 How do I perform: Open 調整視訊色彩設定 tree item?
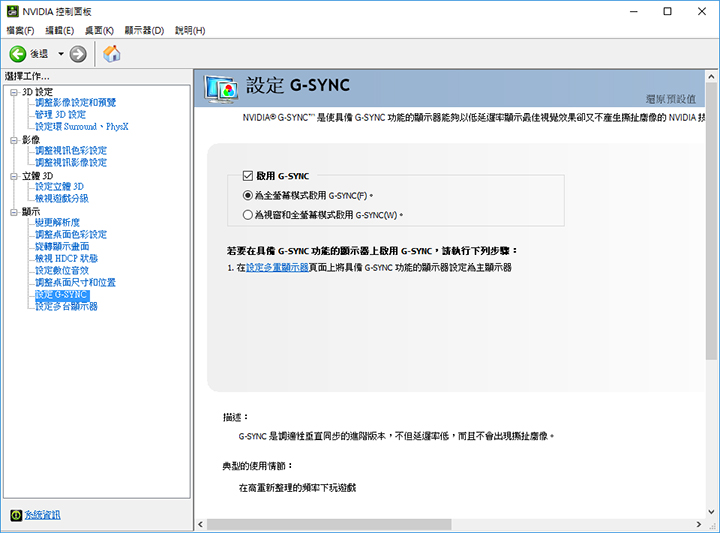tap(71, 151)
